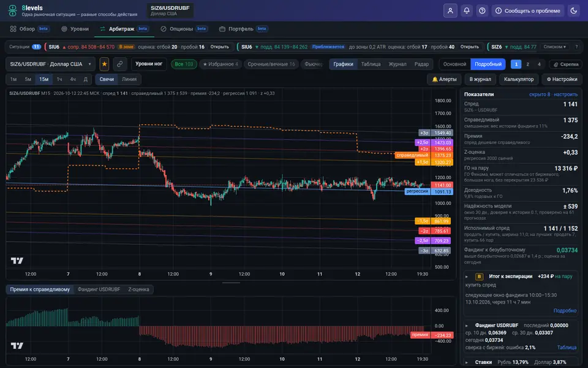Switch chart type to Линия
The height and width of the screenshot is (368, 588).
tap(129, 79)
